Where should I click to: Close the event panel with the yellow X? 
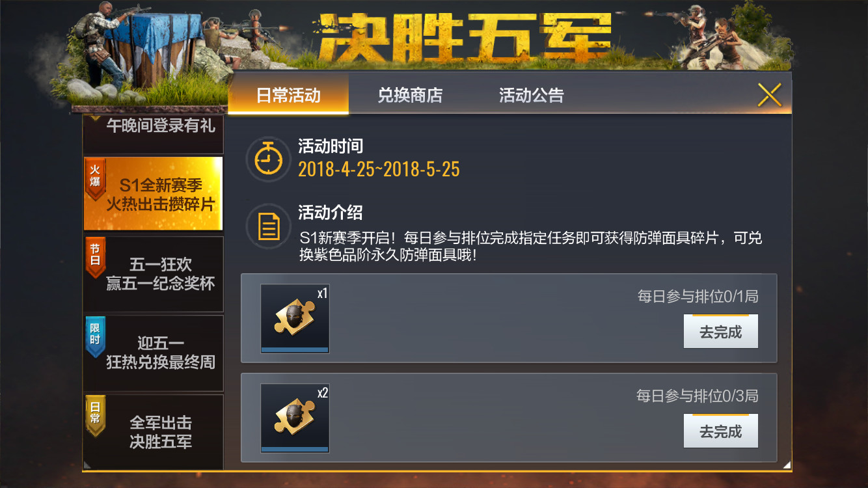coord(769,95)
